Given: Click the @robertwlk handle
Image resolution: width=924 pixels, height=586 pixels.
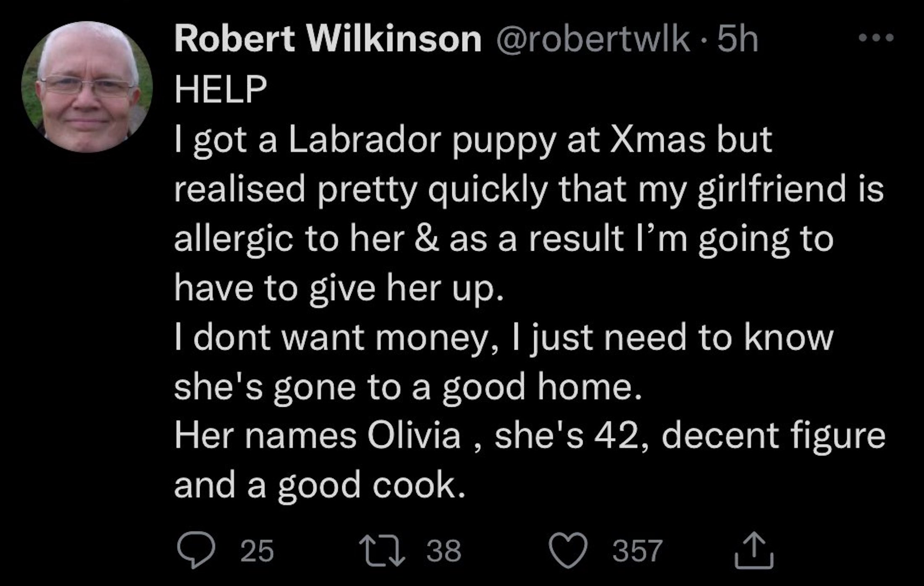Looking at the screenshot, I should point(593,39).
